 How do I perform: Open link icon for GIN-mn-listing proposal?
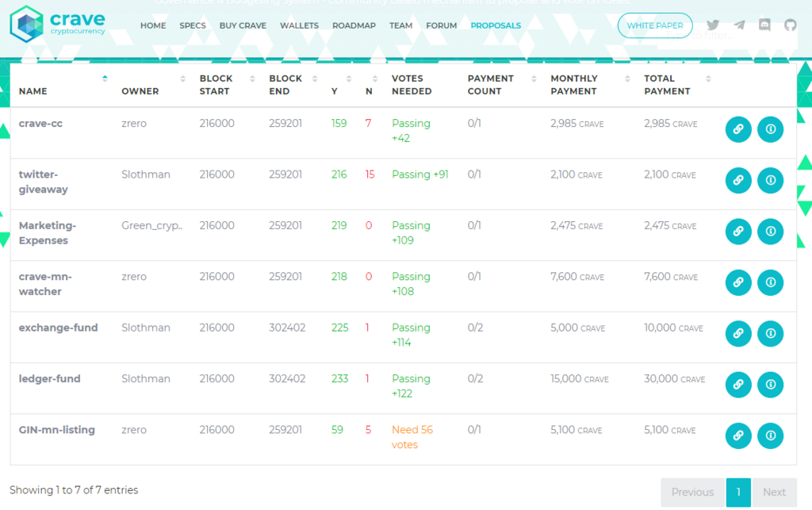(738, 435)
